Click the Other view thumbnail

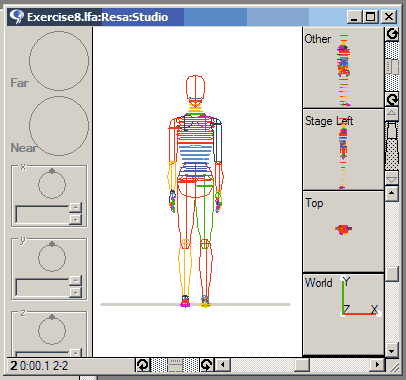343,68
